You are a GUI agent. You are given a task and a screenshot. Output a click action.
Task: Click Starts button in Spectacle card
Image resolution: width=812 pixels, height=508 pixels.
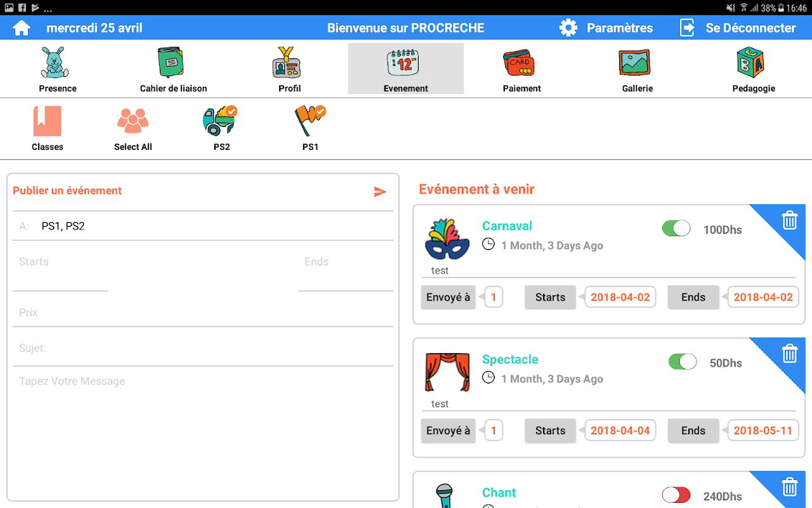pos(550,431)
